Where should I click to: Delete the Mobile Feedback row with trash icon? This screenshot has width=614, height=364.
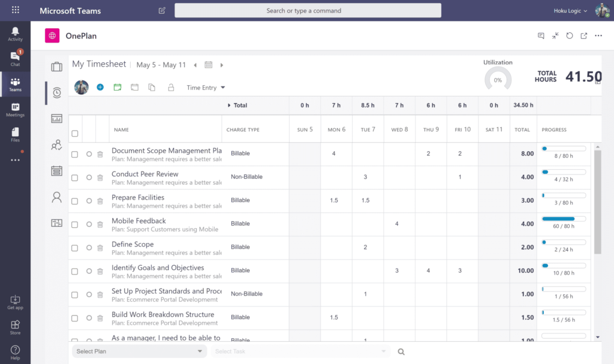point(100,224)
